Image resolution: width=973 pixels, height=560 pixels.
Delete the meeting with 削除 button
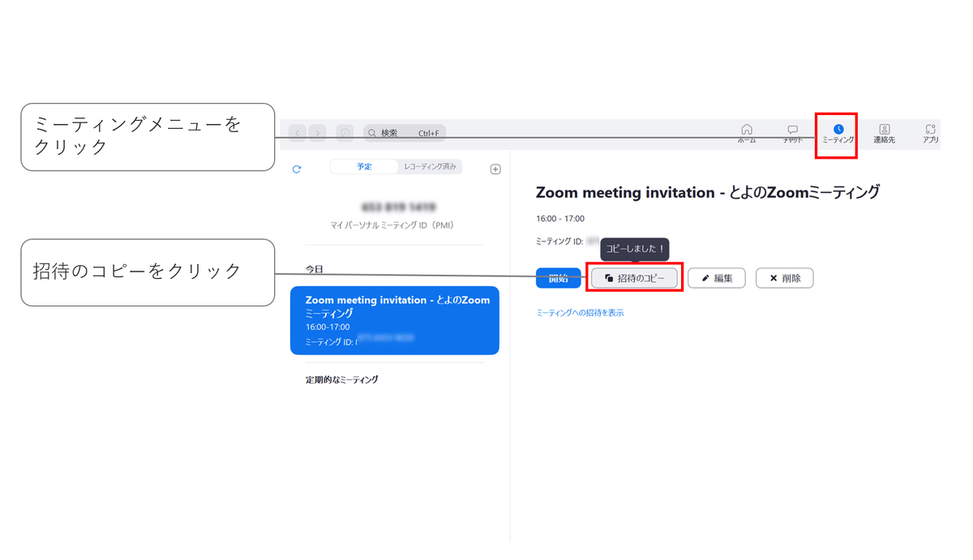click(x=784, y=278)
